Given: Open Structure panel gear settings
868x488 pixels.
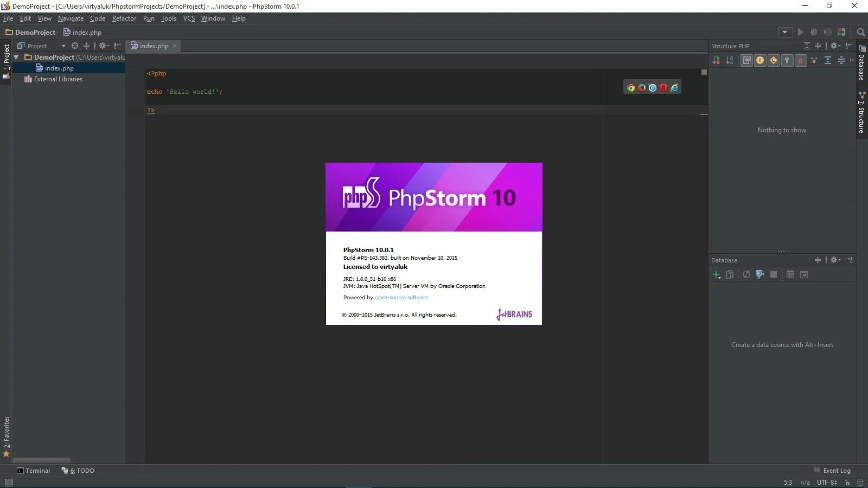Looking at the screenshot, I should (x=835, y=46).
